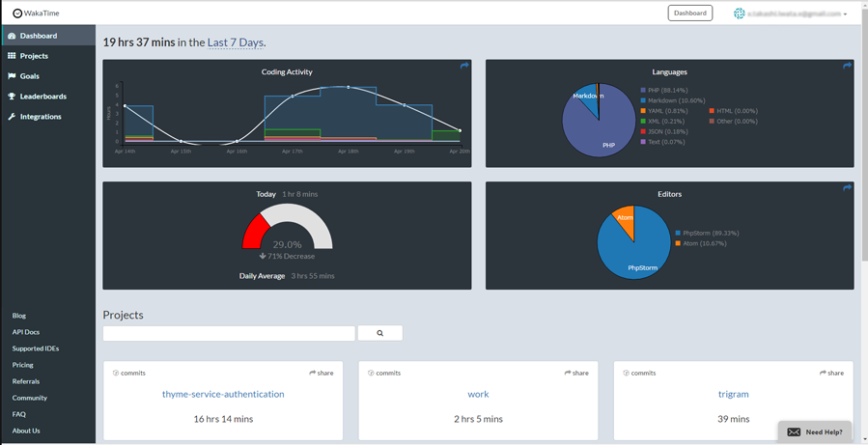
Task: Click share arrow on work project card
Action: pos(568,373)
